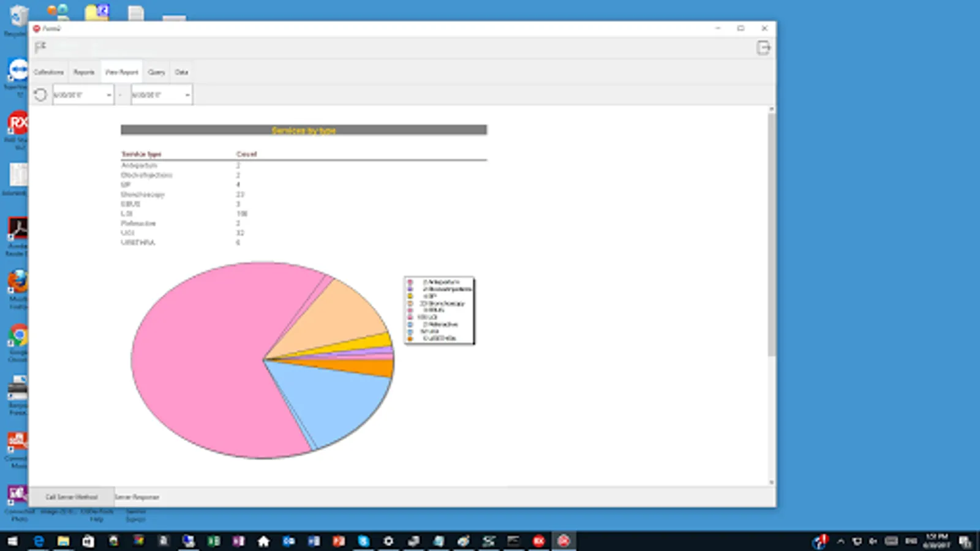Open the Collections tab
Viewport: 980px width, 551px height.
click(x=48, y=72)
